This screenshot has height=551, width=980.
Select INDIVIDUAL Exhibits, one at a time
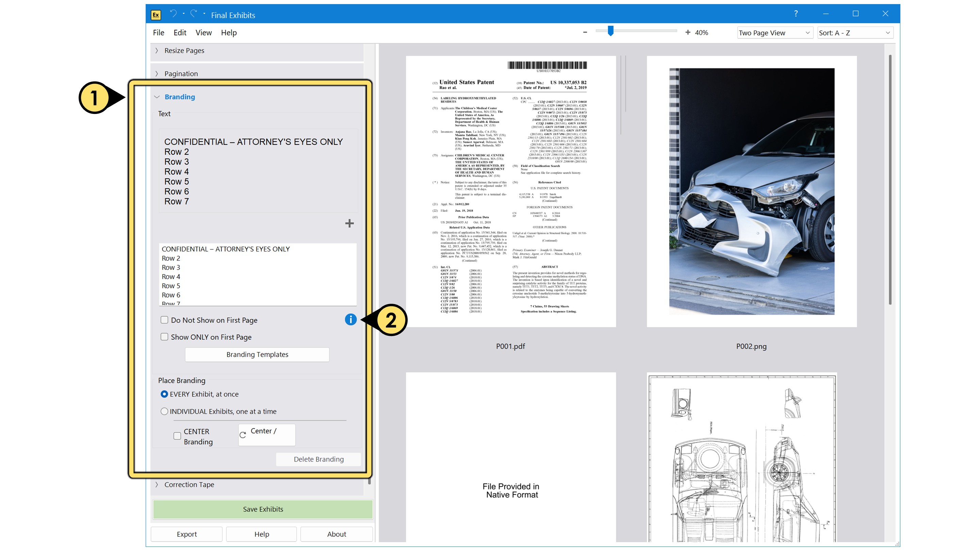pyautogui.click(x=164, y=411)
